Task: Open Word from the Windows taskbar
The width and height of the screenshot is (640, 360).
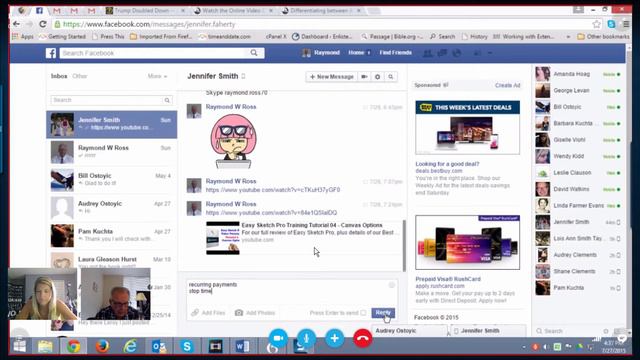Action: pos(242,347)
